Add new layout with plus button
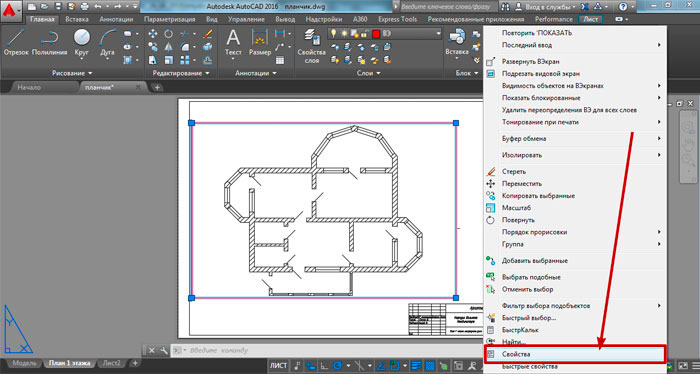 tap(135, 363)
